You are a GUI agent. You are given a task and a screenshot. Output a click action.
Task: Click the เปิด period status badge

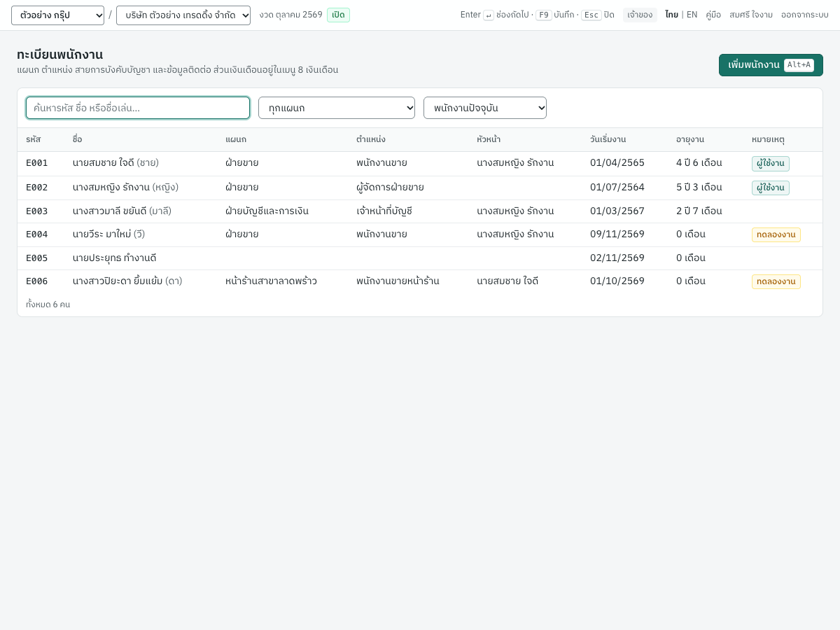pyautogui.click(x=338, y=15)
